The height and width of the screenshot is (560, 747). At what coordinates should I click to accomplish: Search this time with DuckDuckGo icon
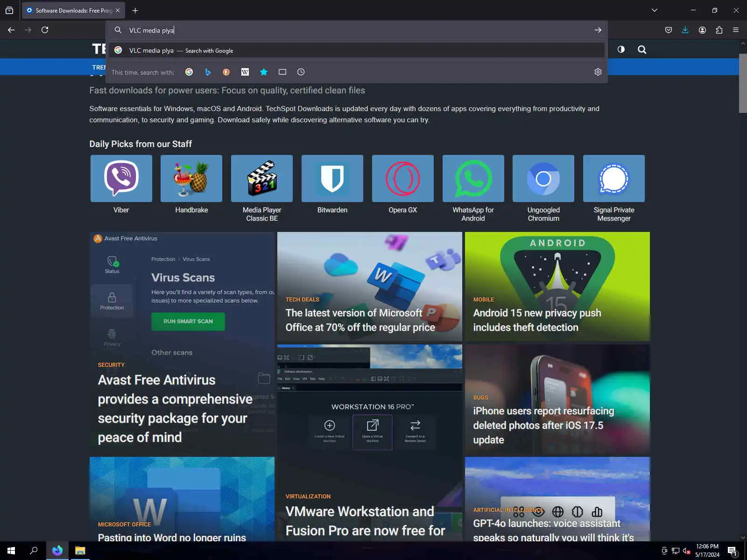coord(226,72)
